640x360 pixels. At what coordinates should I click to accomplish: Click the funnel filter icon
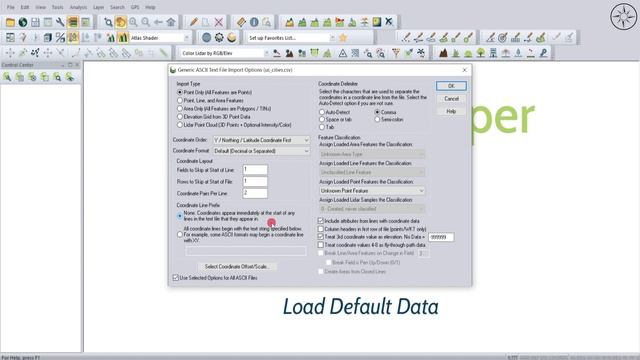point(396,53)
